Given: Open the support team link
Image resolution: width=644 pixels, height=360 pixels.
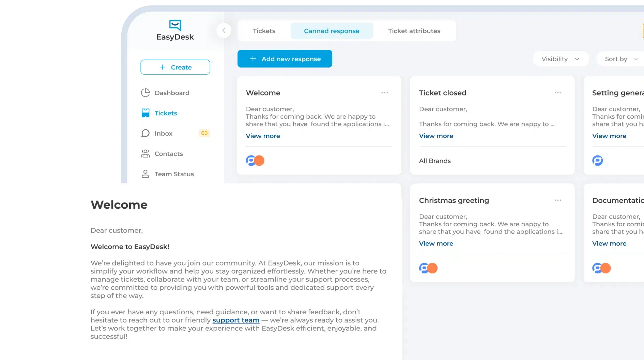Looking at the screenshot, I should [x=235, y=320].
